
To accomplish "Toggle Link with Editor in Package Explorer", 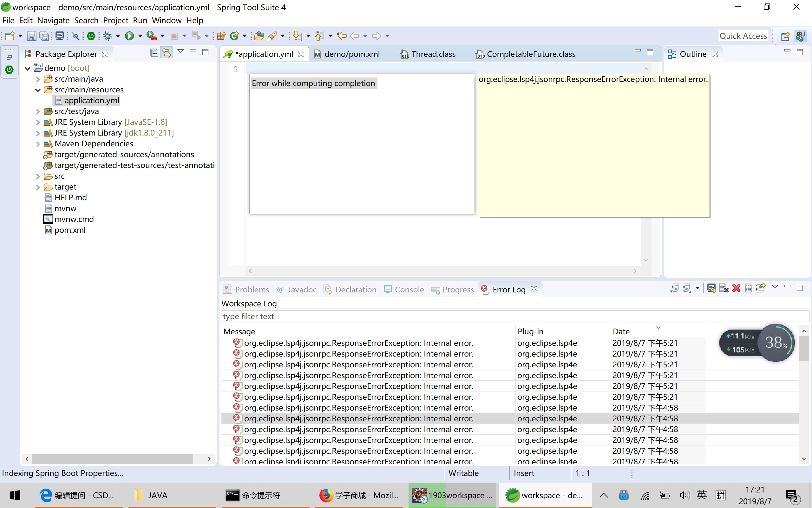I will coord(167,53).
